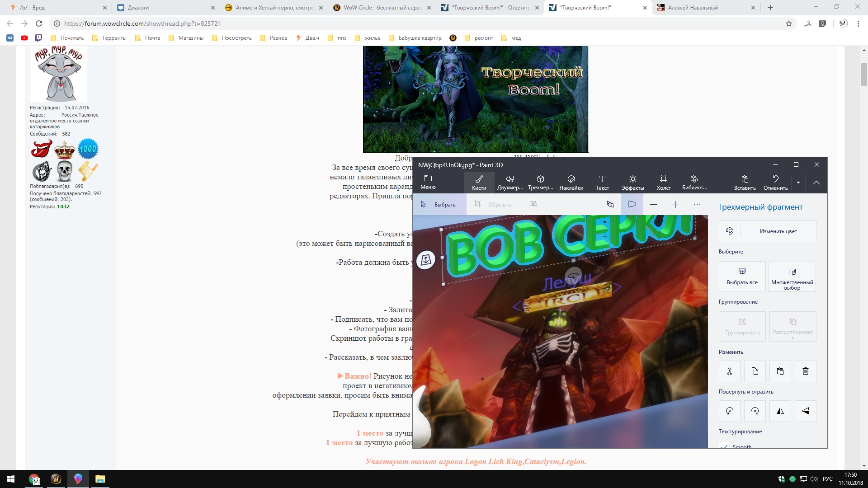The width and height of the screenshot is (868, 488).
Task: Open the Эффекты effects panel
Action: (632, 182)
